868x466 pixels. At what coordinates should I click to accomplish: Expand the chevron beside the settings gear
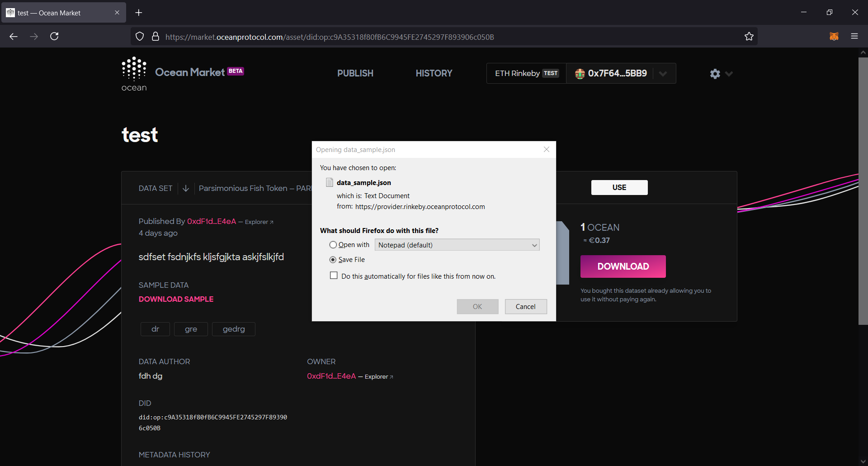(x=729, y=74)
